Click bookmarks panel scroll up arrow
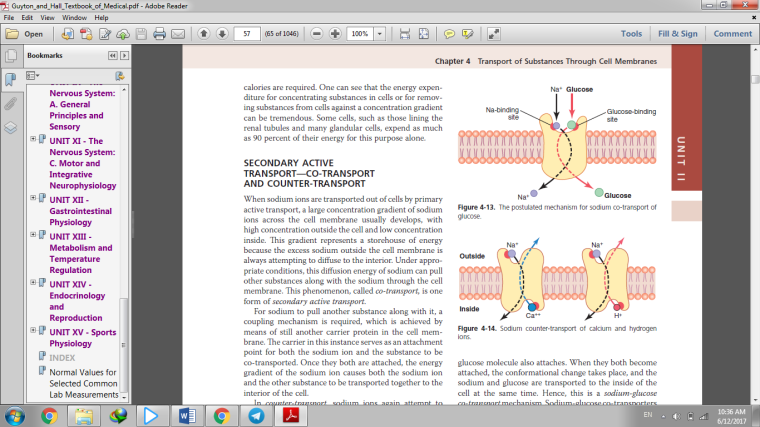 pyautogui.click(x=124, y=90)
